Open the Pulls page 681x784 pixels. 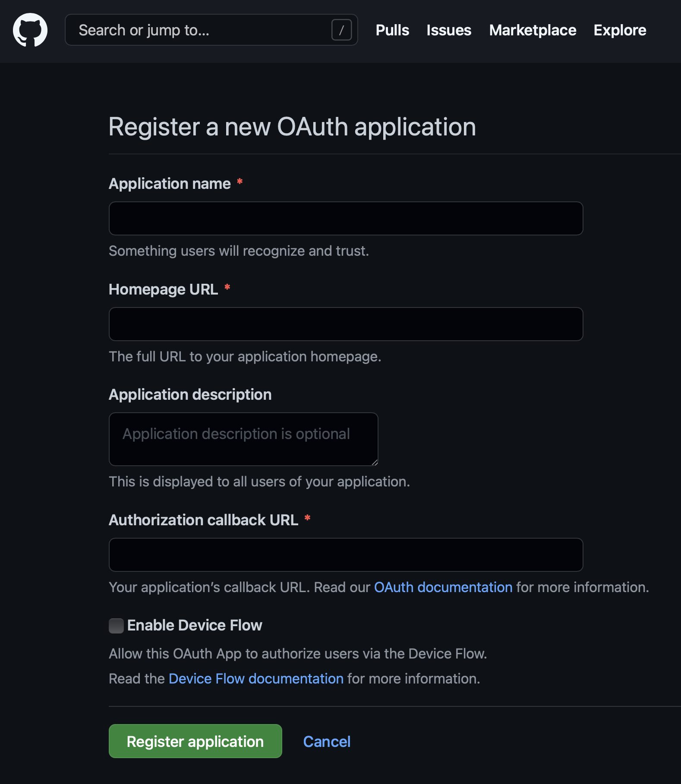click(x=392, y=30)
